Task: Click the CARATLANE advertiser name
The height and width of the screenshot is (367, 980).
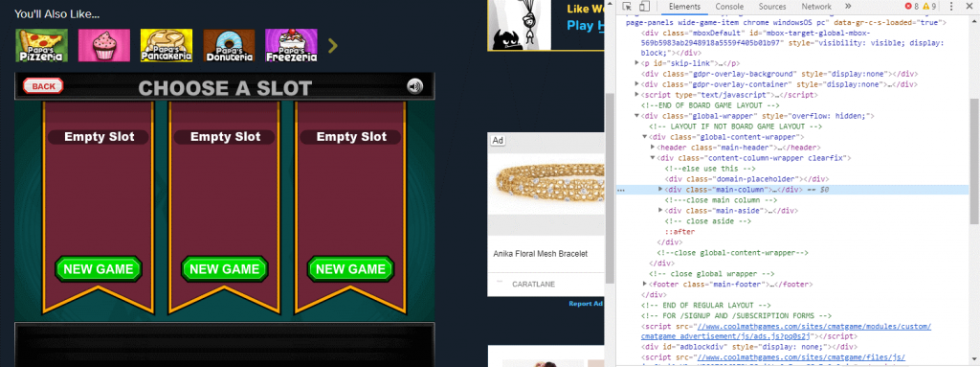Action: pos(533,284)
